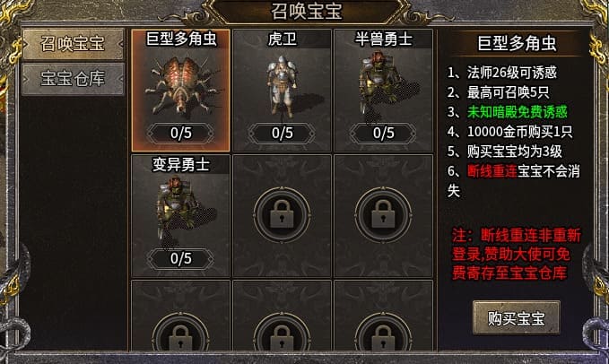This screenshot has height=364, width=609.
Task: Select the 变异勇士 pet card
Action: [x=180, y=215]
